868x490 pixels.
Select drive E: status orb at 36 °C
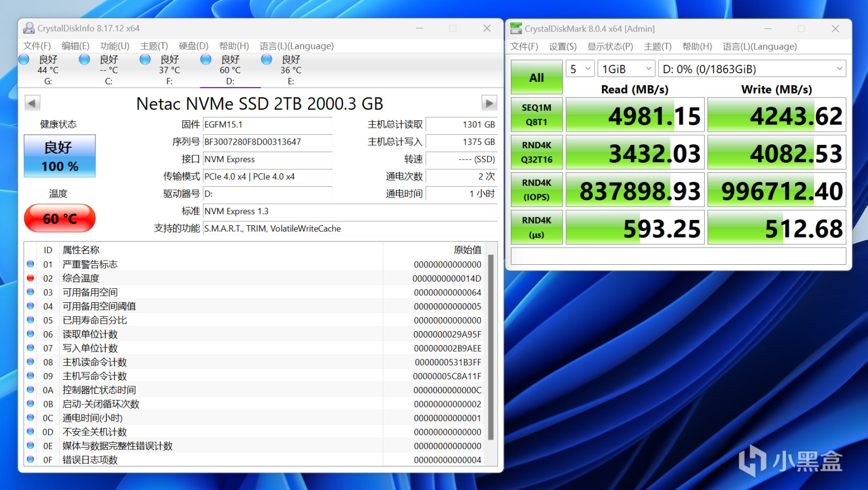click(x=267, y=59)
